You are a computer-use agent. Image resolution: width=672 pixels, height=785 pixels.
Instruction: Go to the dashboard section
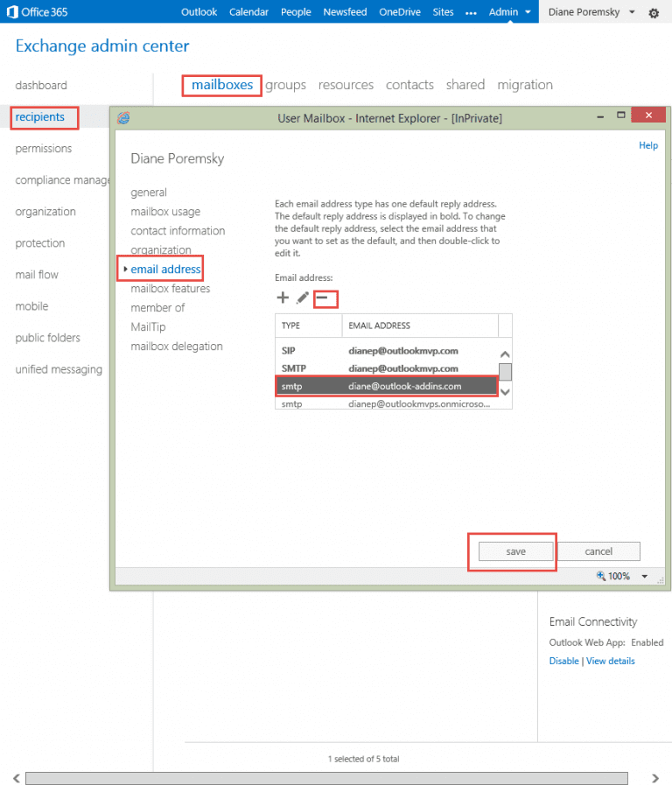(x=41, y=86)
